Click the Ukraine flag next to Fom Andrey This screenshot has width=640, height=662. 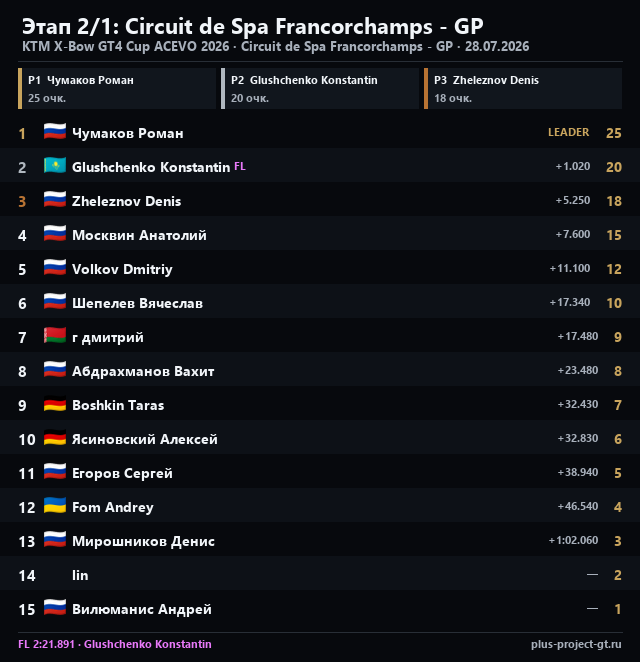tap(55, 506)
